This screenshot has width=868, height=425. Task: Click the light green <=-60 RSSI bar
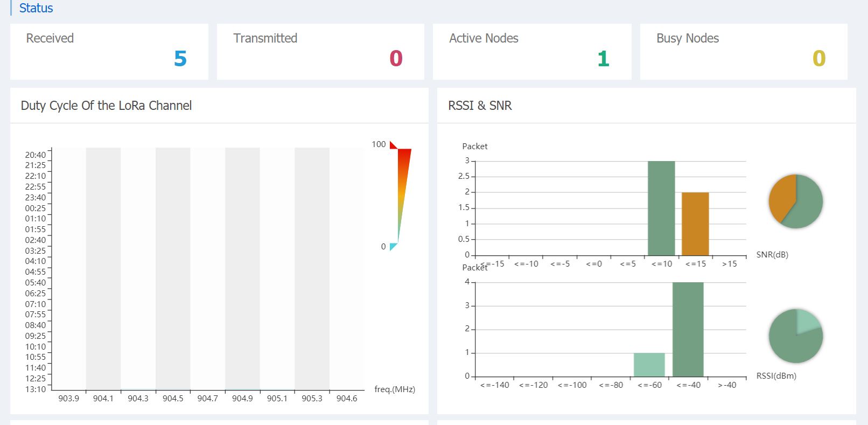(x=649, y=365)
